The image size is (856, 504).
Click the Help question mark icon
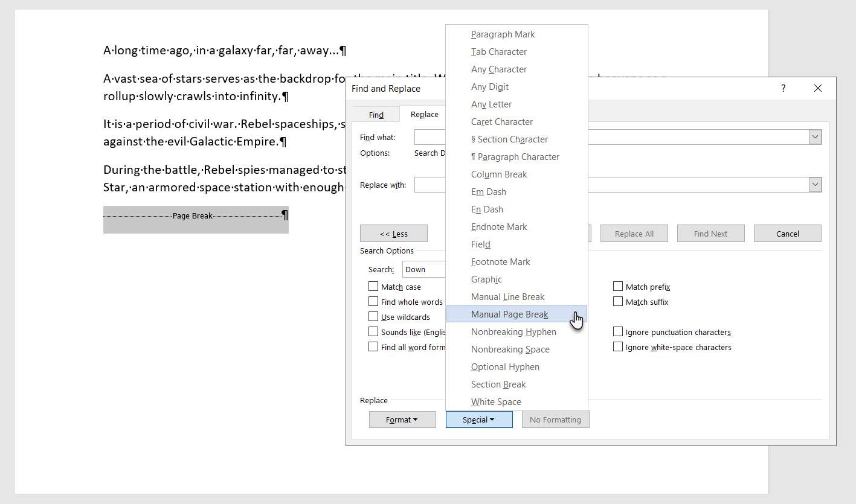pos(783,89)
